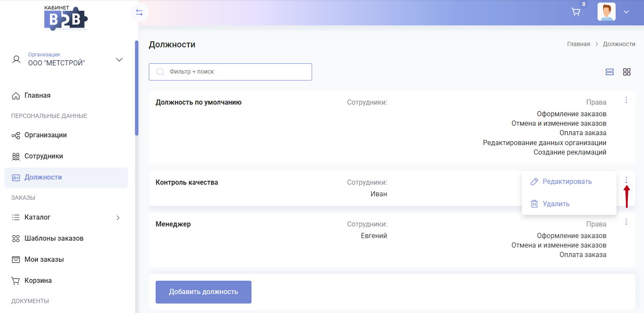Click the Должности page heading
This screenshot has height=313, width=644.
tap(172, 44)
